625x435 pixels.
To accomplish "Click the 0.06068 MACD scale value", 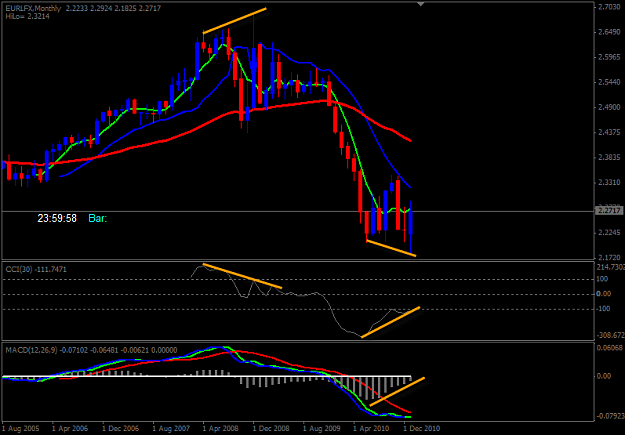I will tap(610, 348).
